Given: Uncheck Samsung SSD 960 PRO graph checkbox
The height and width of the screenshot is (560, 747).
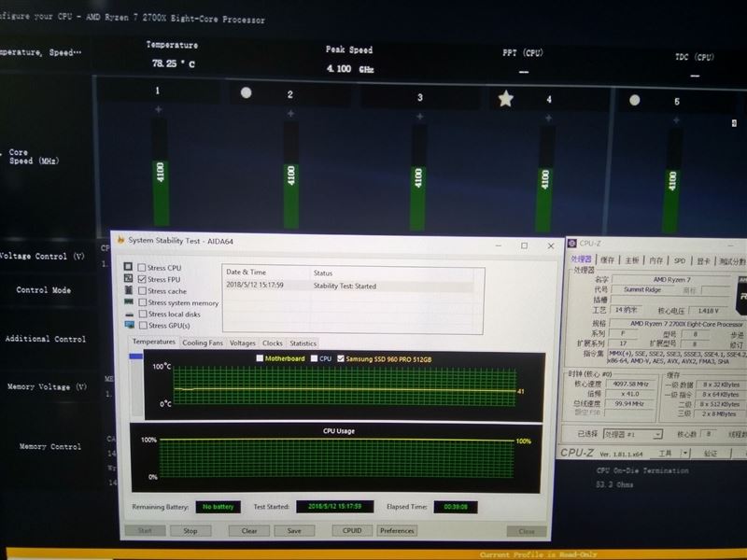Looking at the screenshot, I should 341,358.
